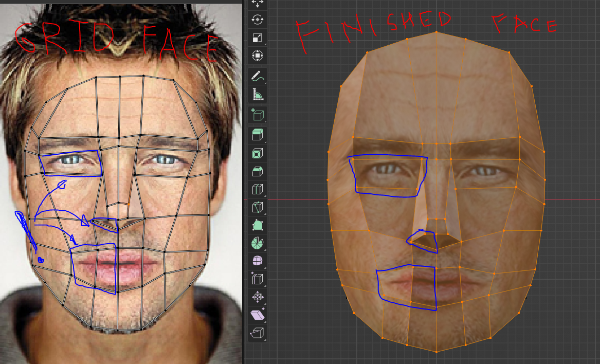This screenshot has height=364, width=600.
Task: Select the Transform tool
Action: [x=258, y=56]
